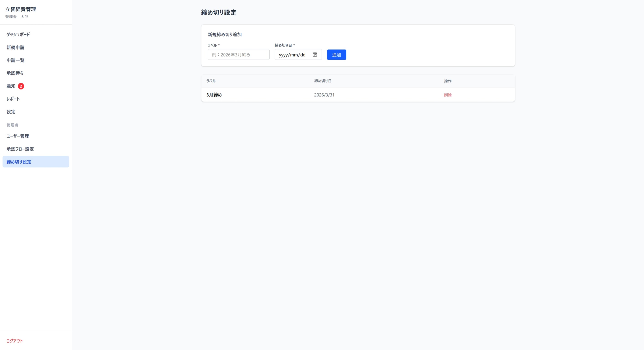Click the 追加 button
The height and width of the screenshot is (350, 644).
(x=336, y=55)
